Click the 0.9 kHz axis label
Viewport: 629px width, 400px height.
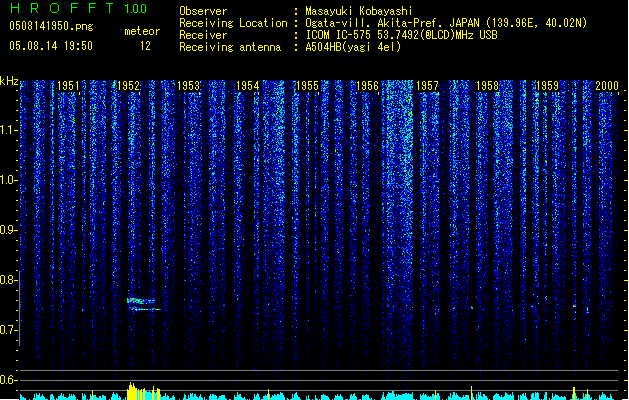(8, 230)
